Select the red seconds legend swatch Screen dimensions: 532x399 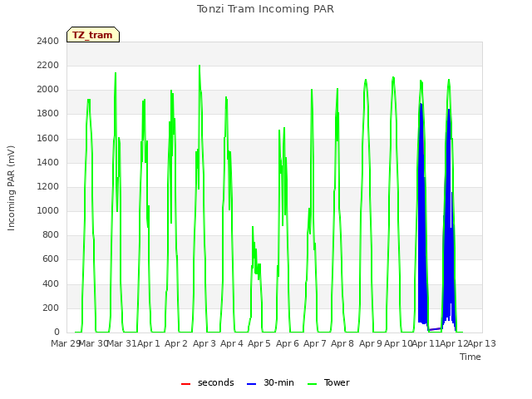[185, 384]
